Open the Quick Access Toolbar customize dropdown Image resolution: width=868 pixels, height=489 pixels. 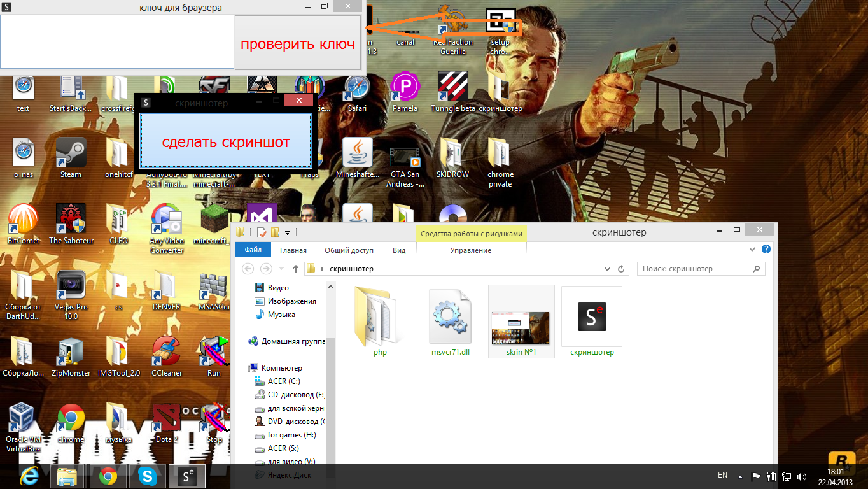coord(287,233)
